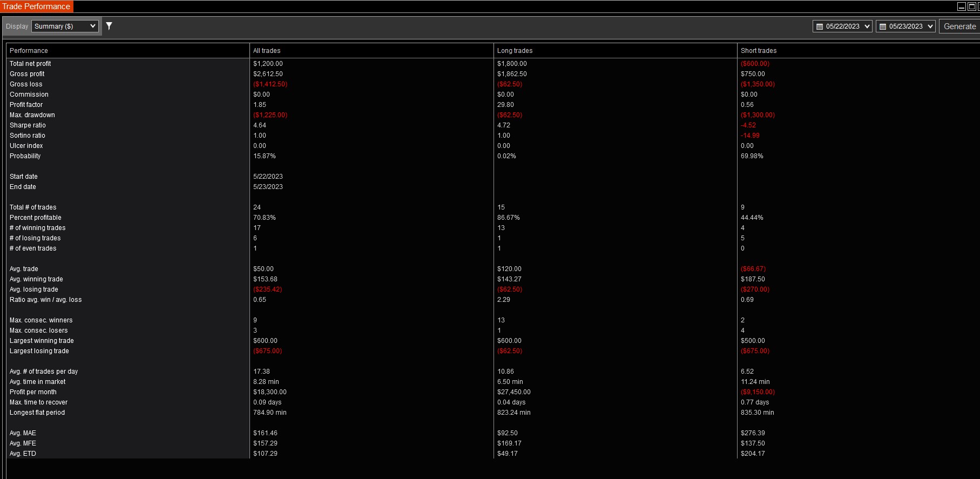Click the Profit per month row label
The height and width of the screenshot is (479, 980).
click(x=33, y=392)
